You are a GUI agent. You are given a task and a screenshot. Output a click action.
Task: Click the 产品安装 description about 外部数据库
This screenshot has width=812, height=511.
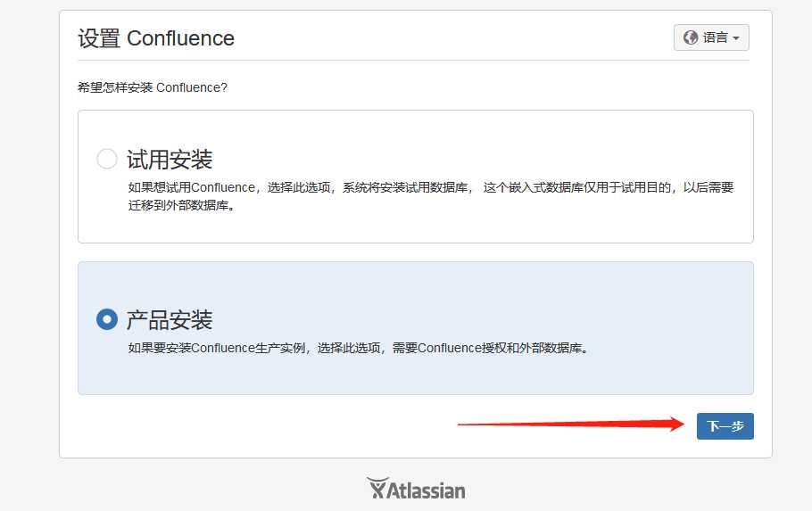(x=359, y=348)
